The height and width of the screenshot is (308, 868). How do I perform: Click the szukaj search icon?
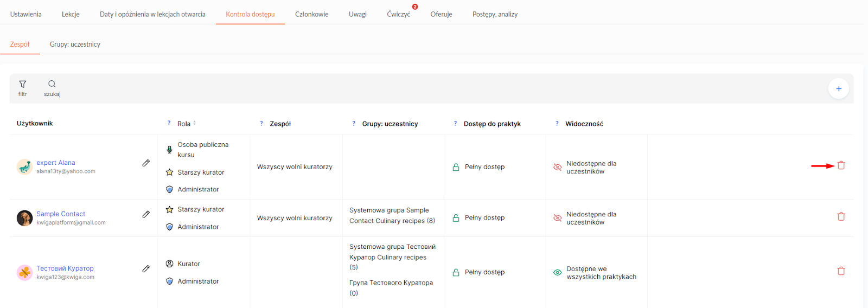pos(52,84)
